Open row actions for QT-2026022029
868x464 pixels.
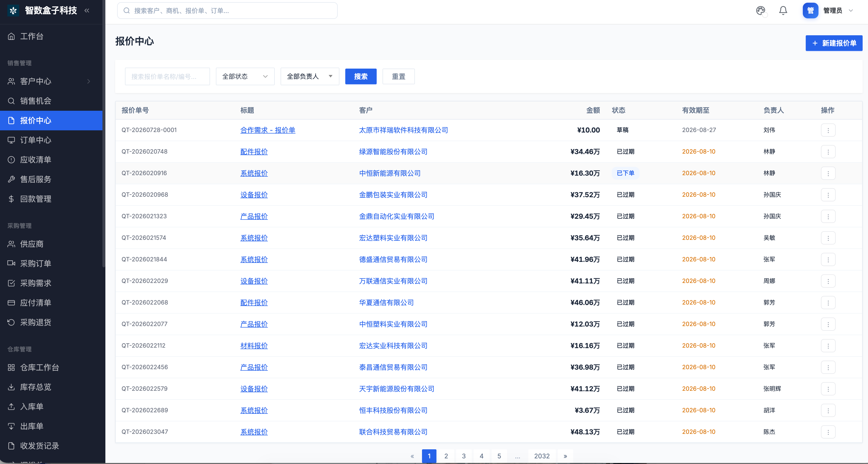[828, 281]
